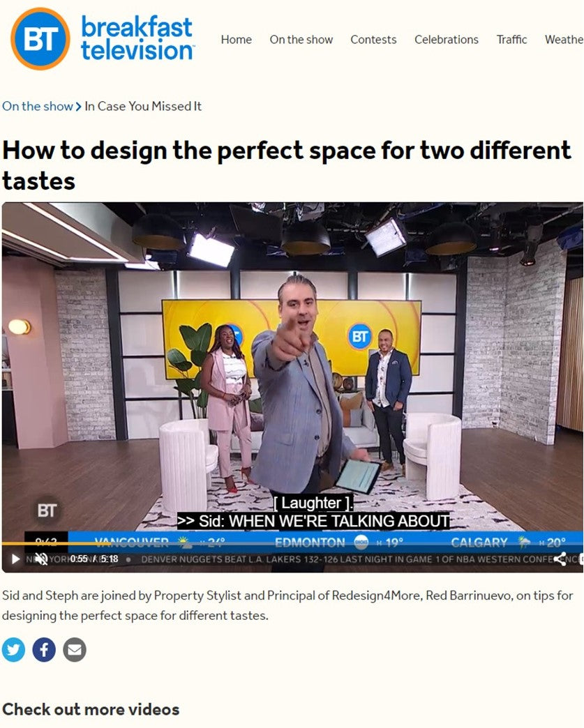
Task: Click the Breakfast Television BT logo
Action: [40, 38]
